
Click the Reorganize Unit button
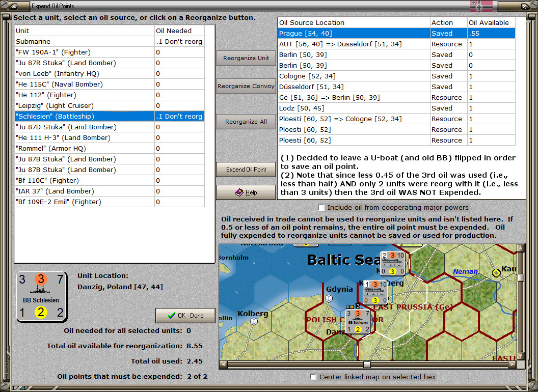tap(246, 58)
